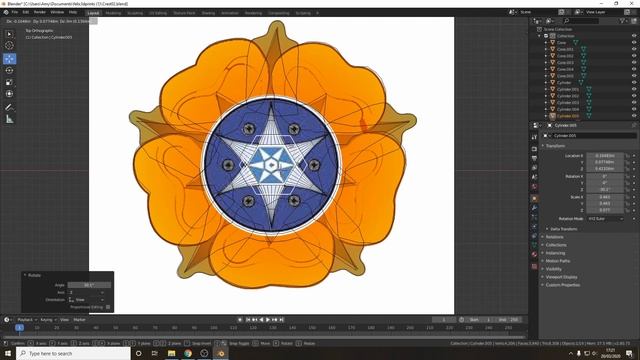
Task: Open the World properties tab
Action: point(534,187)
